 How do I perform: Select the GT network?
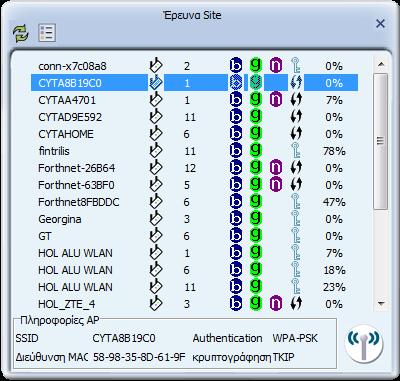[x=45, y=236]
